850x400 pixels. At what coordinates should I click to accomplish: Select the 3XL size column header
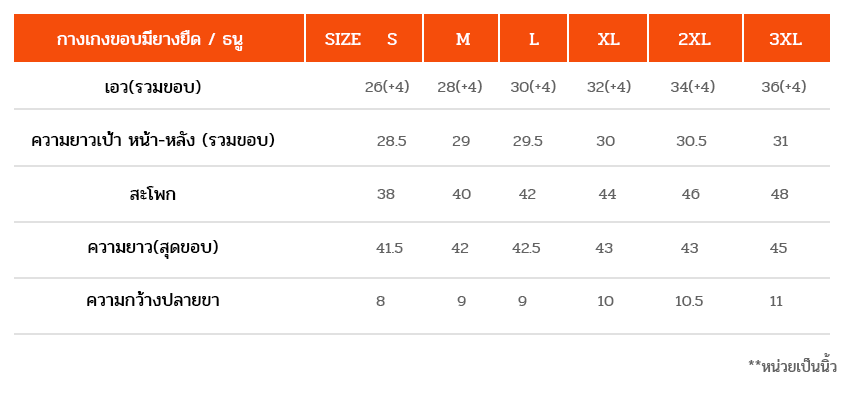pos(787,38)
